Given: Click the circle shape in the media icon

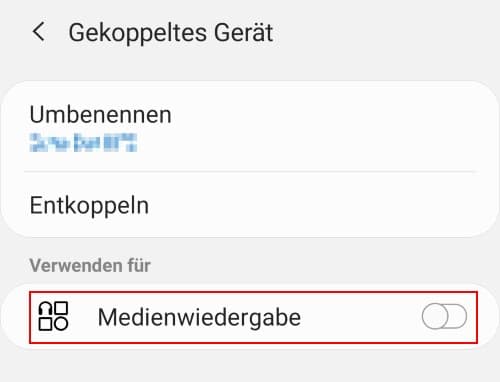Looking at the screenshot, I should point(61,324).
